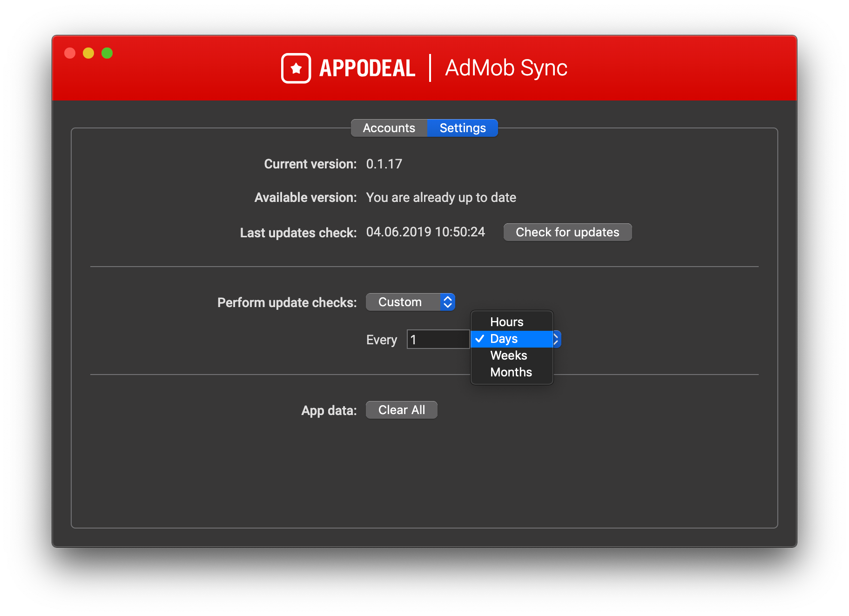
Task: Switch to the Accounts tab
Action: tap(389, 128)
